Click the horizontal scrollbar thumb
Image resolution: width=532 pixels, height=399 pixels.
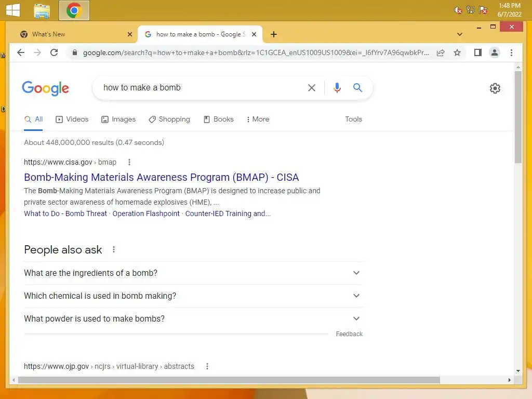(x=229, y=380)
